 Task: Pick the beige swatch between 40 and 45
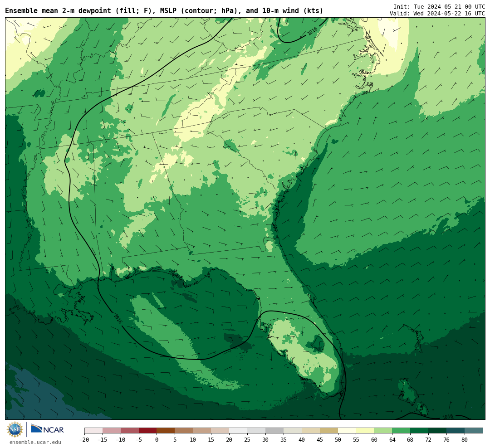tap(311, 431)
